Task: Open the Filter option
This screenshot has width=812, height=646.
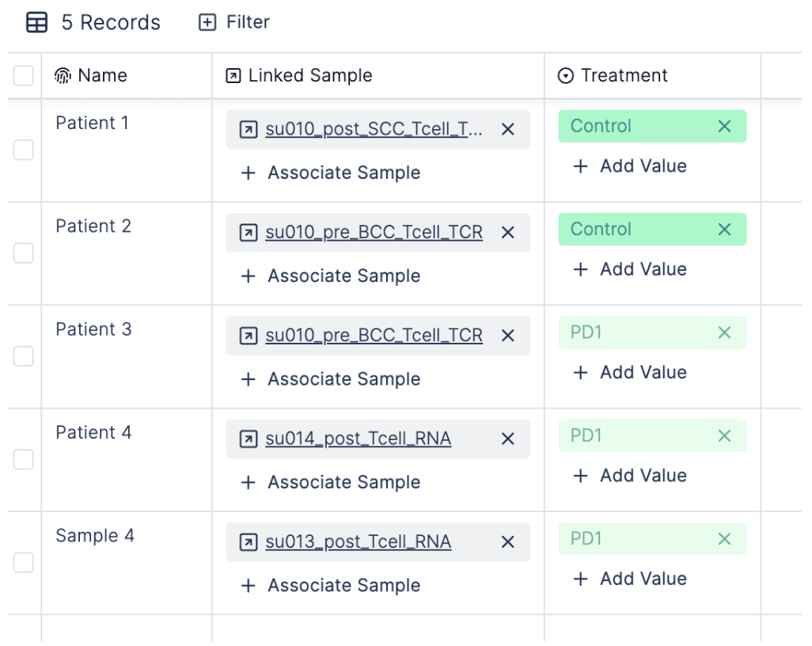Action: tap(234, 22)
